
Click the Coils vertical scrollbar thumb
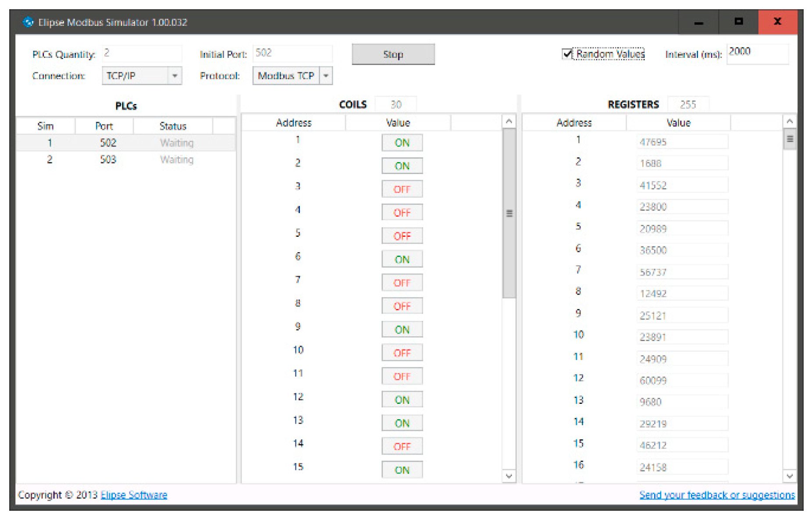(509, 214)
